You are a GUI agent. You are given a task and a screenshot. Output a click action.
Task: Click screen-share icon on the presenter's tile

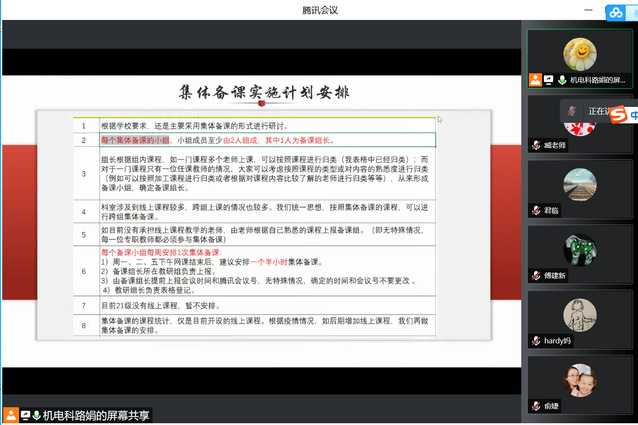[x=548, y=80]
